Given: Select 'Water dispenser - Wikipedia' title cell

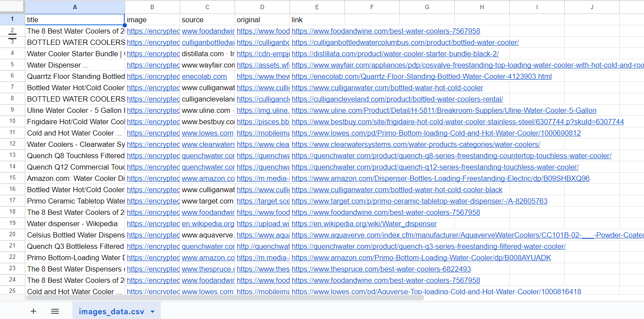Looking at the screenshot, I should [x=75, y=224].
